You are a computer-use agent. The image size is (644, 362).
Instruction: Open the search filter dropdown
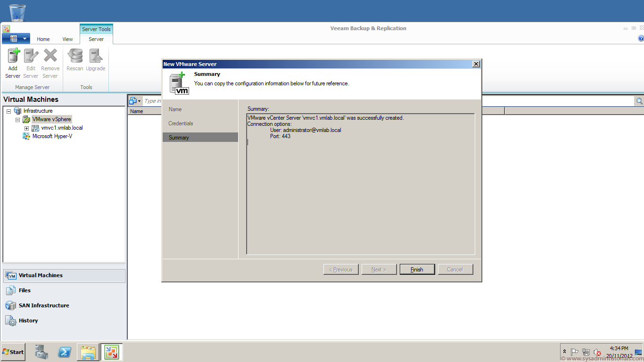pyautogui.click(x=135, y=101)
